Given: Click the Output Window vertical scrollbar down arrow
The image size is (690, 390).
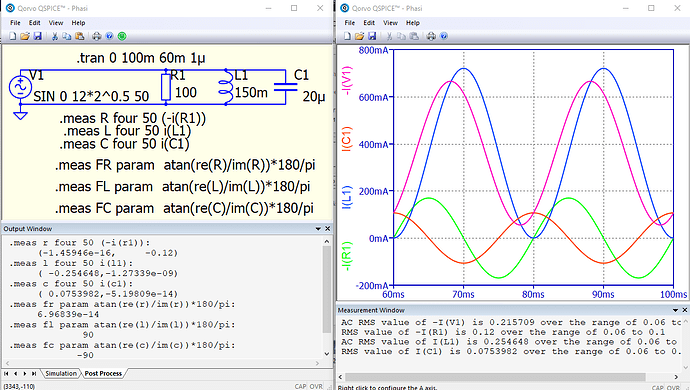Looking at the screenshot, I should tap(327, 353).
